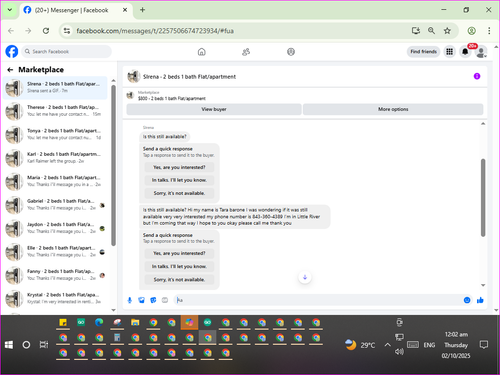The image size is (500, 375).
Task: Open Fanny's 2 beds 1 bath conversation
Action: click(x=55, y=275)
